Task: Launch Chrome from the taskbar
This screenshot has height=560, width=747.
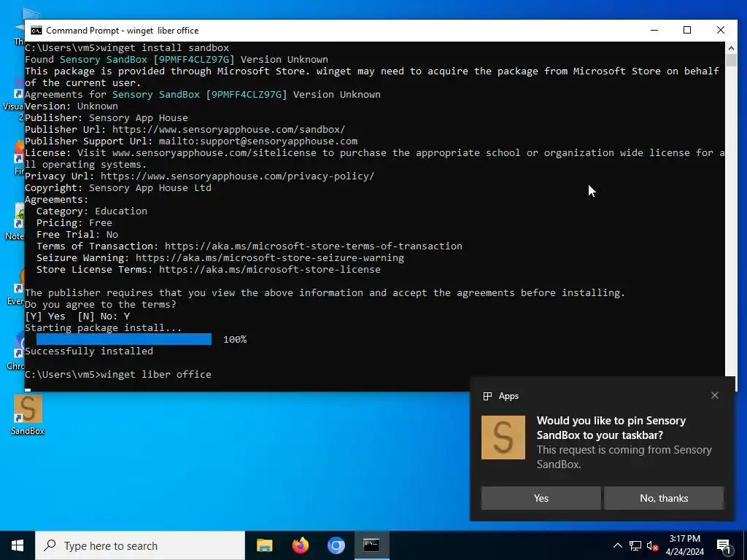Action: (x=336, y=545)
